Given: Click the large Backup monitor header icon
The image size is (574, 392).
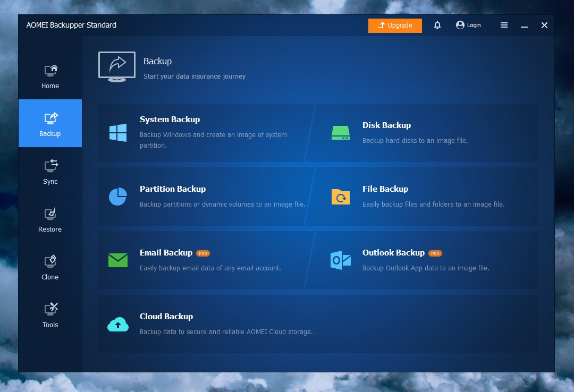Looking at the screenshot, I should (x=117, y=66).
